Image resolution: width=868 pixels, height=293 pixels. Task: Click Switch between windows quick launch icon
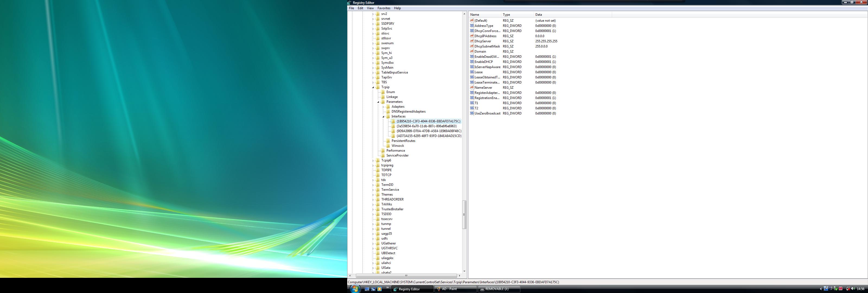[x=373, y=289]
